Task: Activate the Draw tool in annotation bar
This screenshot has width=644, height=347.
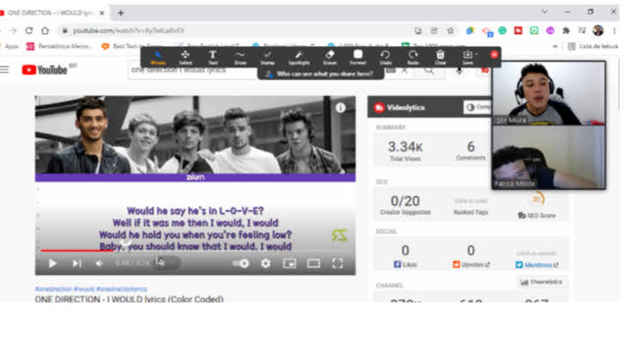Action: click(240, 57)
